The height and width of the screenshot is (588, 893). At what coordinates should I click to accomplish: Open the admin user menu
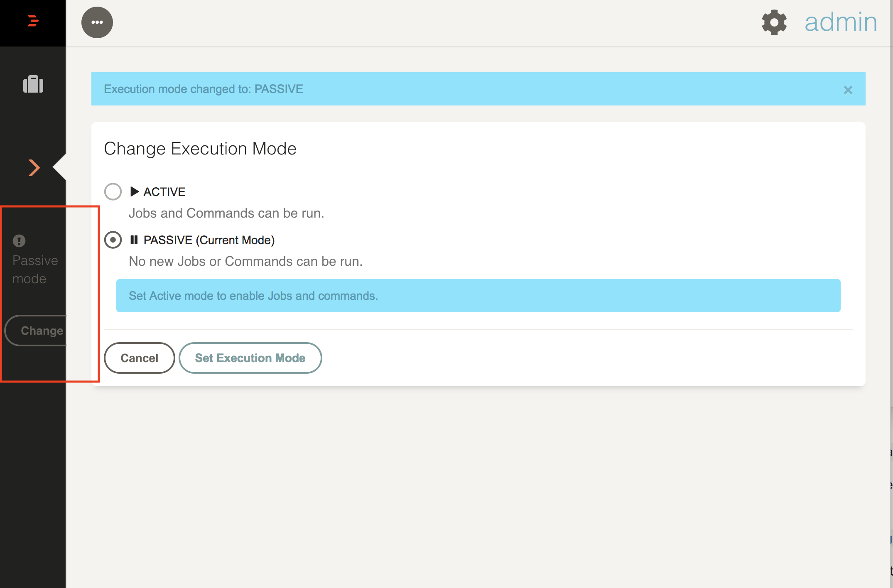[x=840, y=22]
